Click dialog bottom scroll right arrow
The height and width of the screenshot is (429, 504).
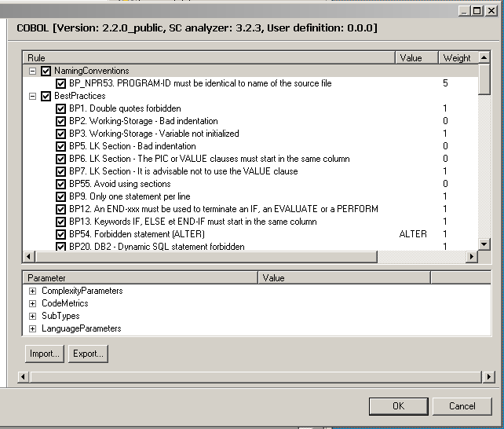tap(488, 376)
